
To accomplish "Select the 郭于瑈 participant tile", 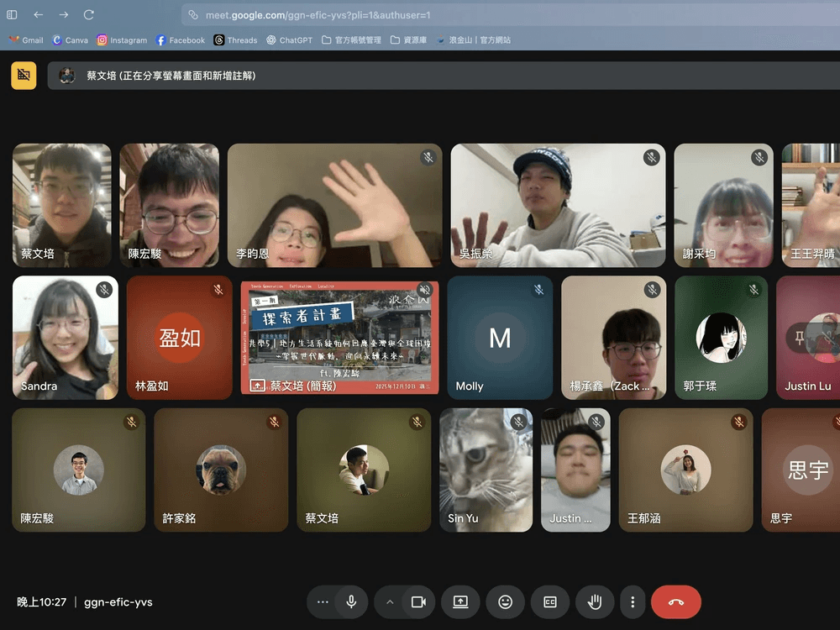I will (x=721, y=338).
